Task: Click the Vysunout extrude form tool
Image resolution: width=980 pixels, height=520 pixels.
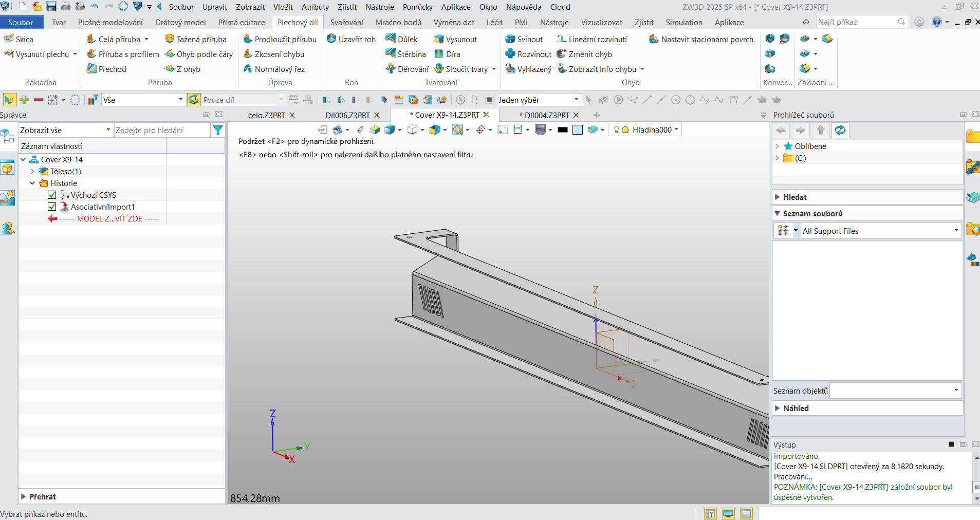Action: pyautogui.click(x=455, y=39)
